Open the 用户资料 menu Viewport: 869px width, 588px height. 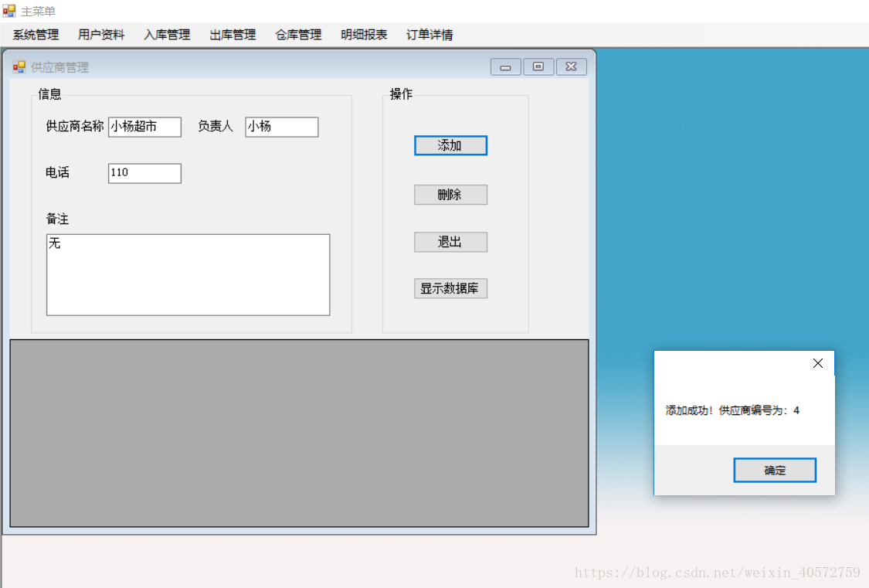click(100, 34)
